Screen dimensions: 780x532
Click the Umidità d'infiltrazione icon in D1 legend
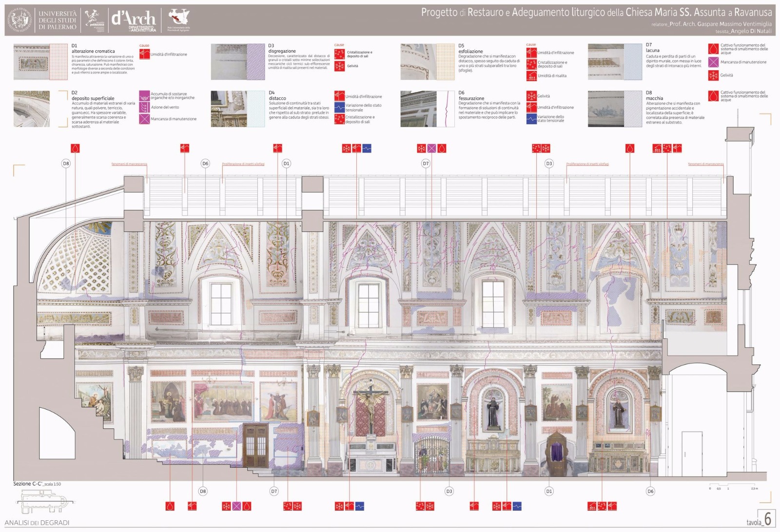coord(144,54)
